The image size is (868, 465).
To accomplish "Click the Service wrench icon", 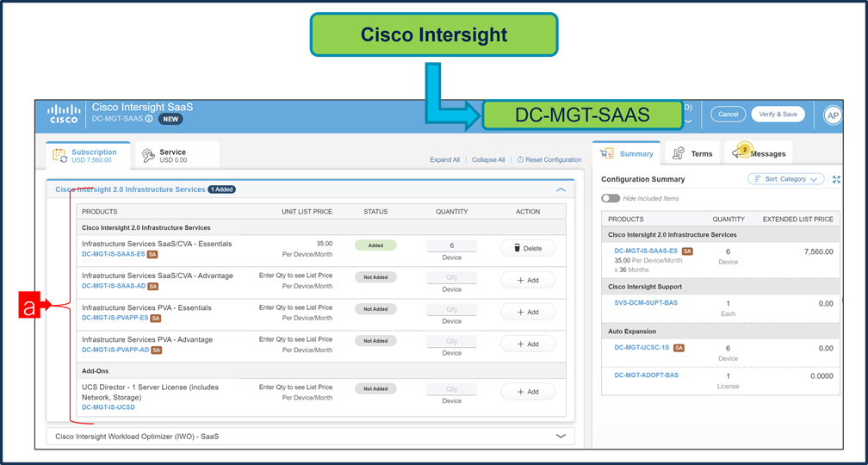I will tap(148, 156).
